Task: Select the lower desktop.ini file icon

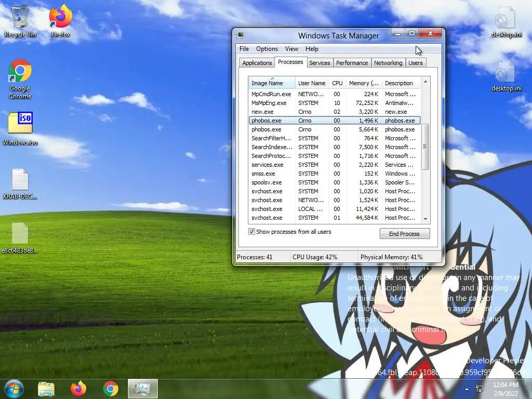Action: (x=506, y=76)
